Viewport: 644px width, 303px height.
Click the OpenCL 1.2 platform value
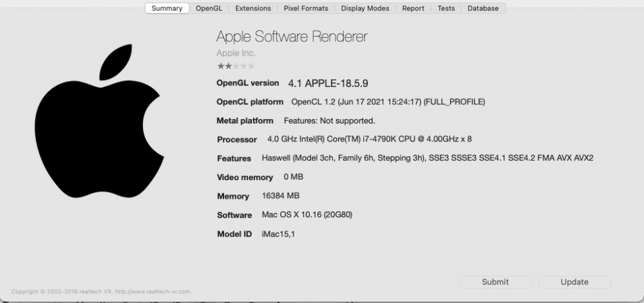point(388,102)
